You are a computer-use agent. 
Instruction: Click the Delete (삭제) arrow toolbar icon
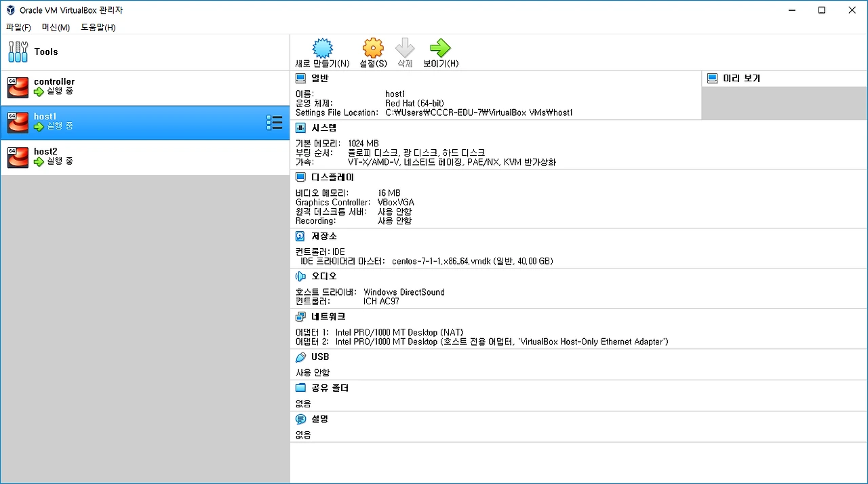point(405,48)
